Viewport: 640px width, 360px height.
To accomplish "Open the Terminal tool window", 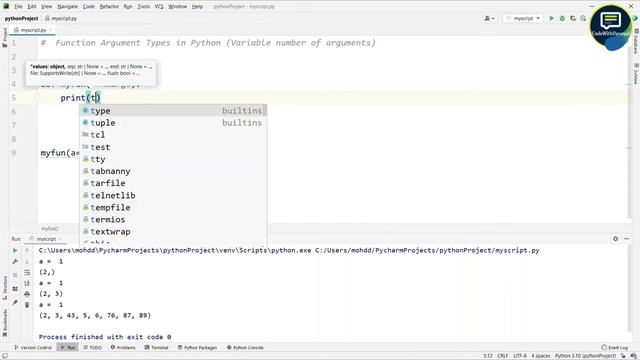I will click(x=156, y=348).
